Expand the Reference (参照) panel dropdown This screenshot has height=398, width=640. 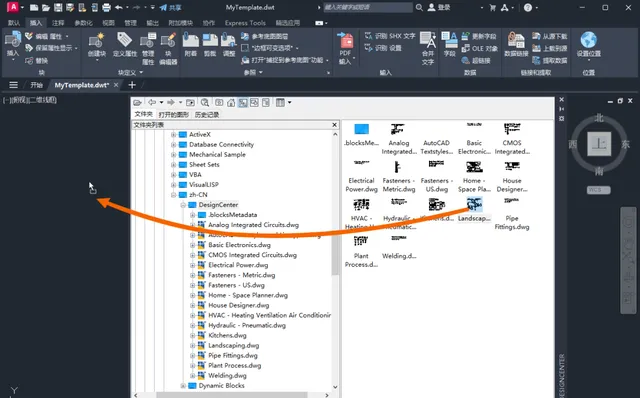click(x=260, y=73)
